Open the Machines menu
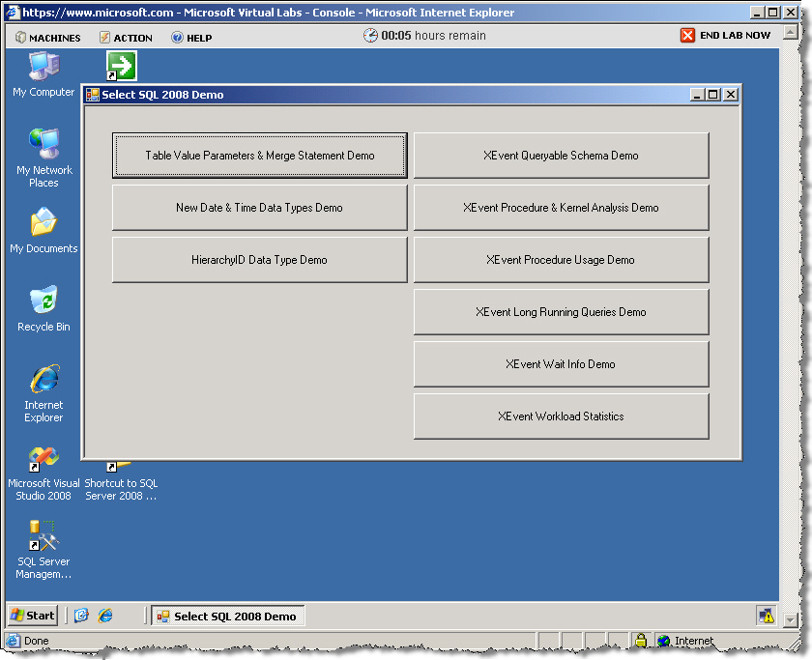Viewport: 812px width, 660px height. 48,38
